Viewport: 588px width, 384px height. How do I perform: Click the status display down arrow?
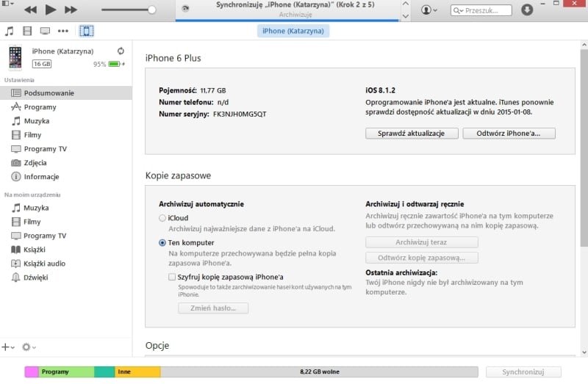point(406,16)
